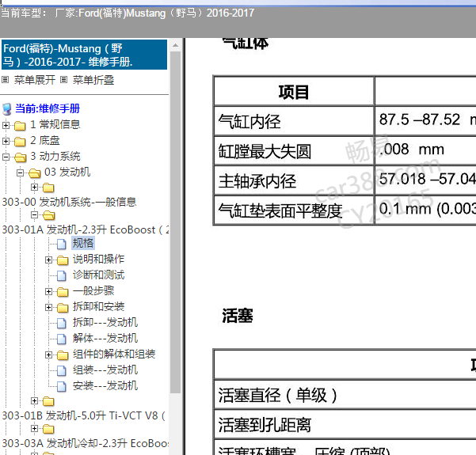The image size is (476, 455).
Task: Click folder icon beside 拆卸和安装
Action: point(63,307)
